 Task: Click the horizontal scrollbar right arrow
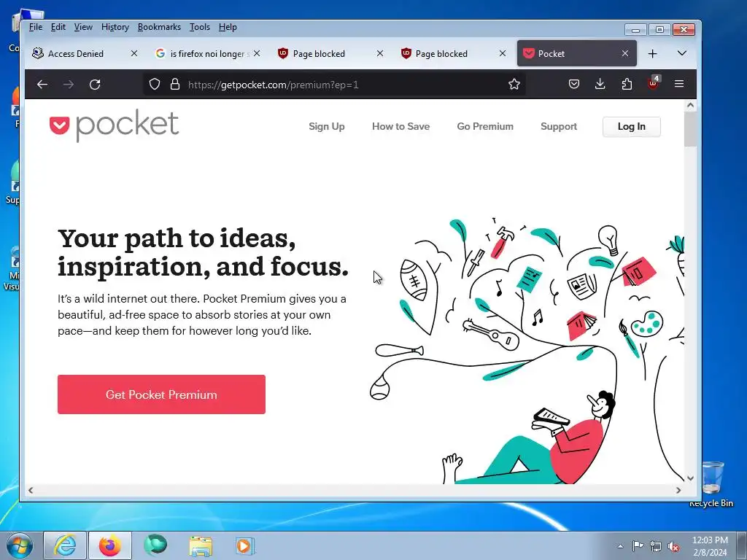click(x=678, y=490)
